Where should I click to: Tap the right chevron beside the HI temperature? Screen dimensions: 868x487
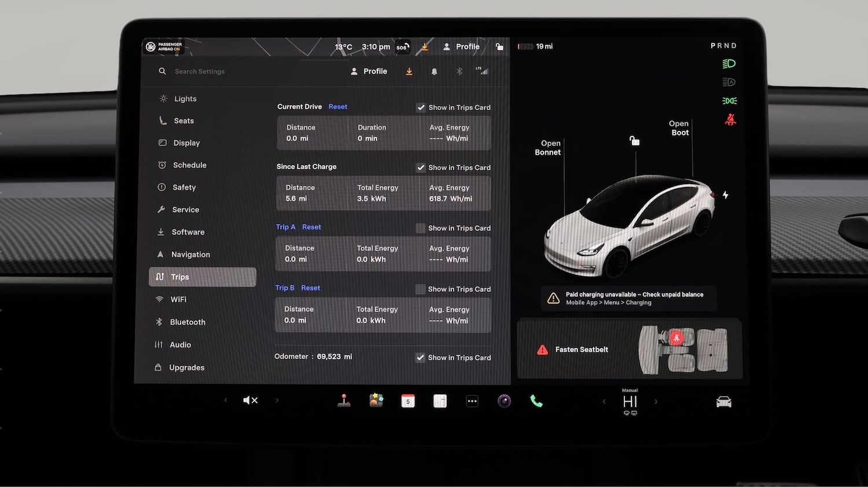click(656, 401)
